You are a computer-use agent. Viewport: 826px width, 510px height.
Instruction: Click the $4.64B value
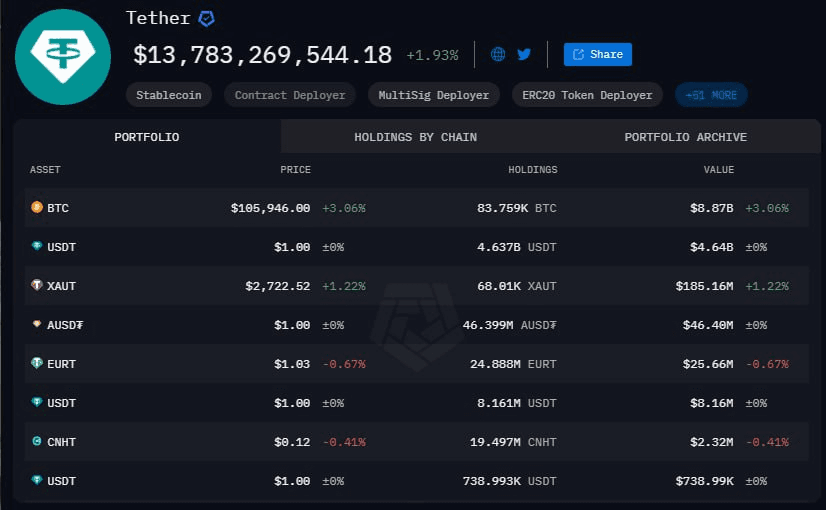(712, 247)
